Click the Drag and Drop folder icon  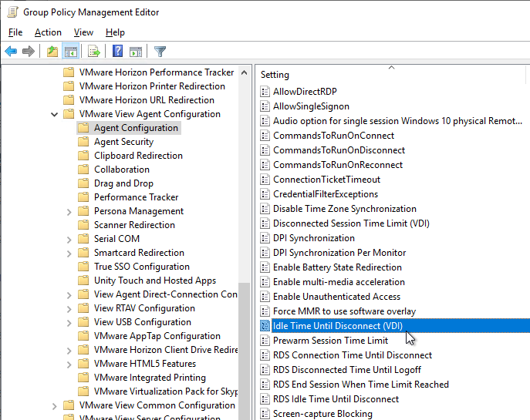(x=83, y=183)
